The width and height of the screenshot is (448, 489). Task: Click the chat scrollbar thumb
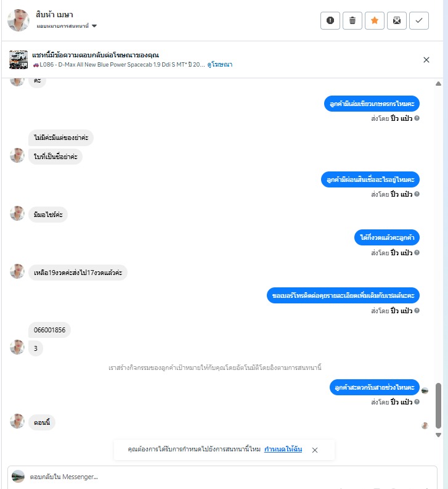pos(438,406)
